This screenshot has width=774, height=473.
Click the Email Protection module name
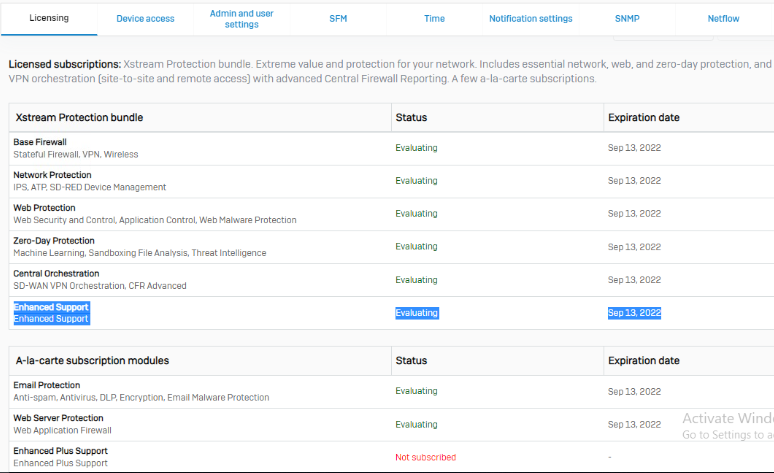(47, 385)
